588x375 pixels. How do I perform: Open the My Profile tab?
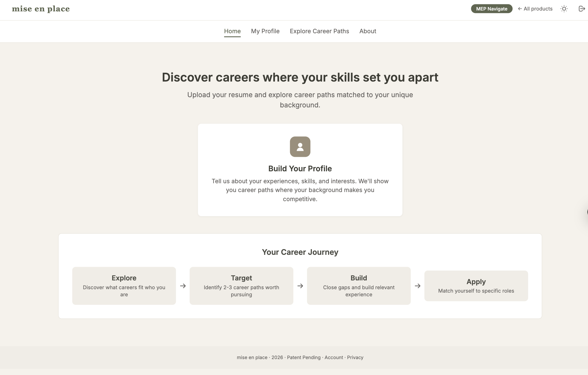pyautogui.click(x=265, y=31)
